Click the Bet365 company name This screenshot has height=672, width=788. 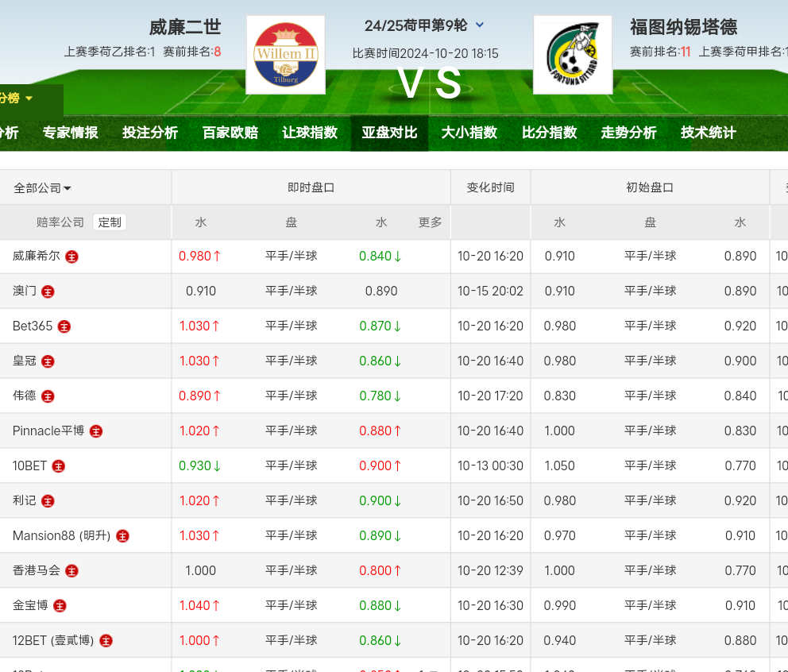[32, 326]
